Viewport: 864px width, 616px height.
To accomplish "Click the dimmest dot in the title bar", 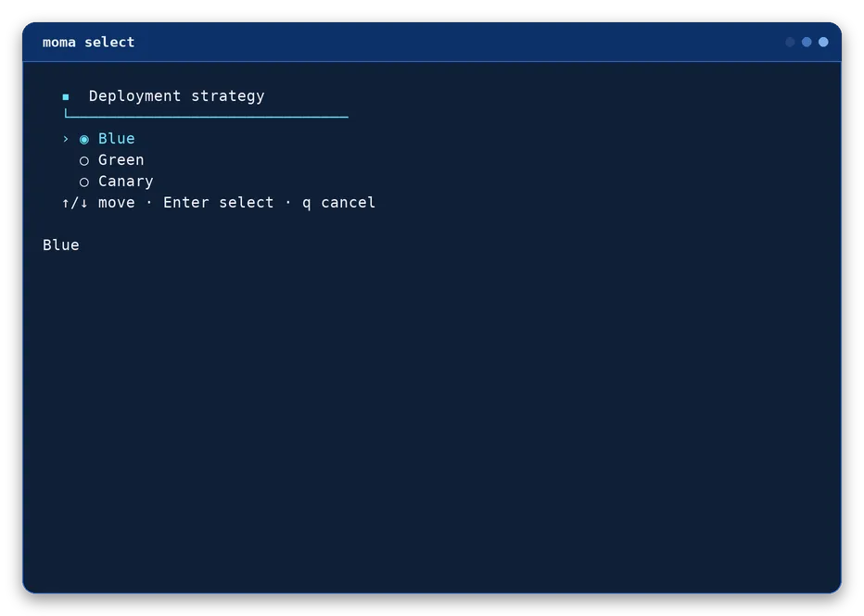I will coord(790,42).
